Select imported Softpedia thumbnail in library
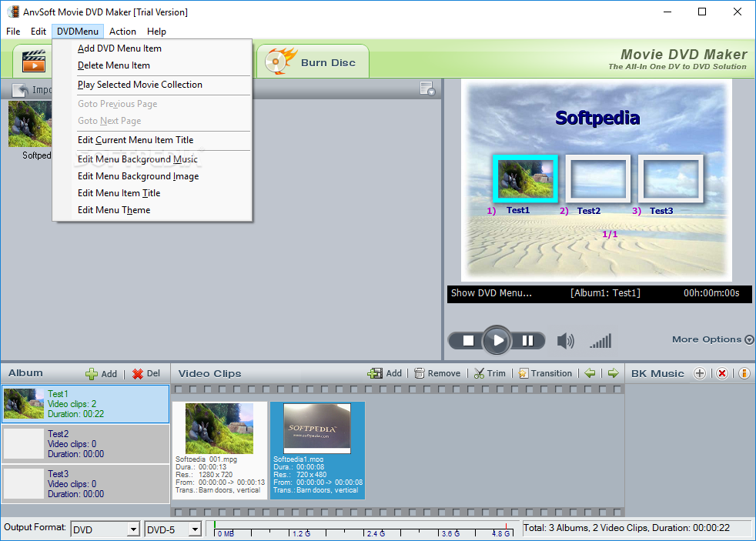756x541 pixels. (30, 124)
